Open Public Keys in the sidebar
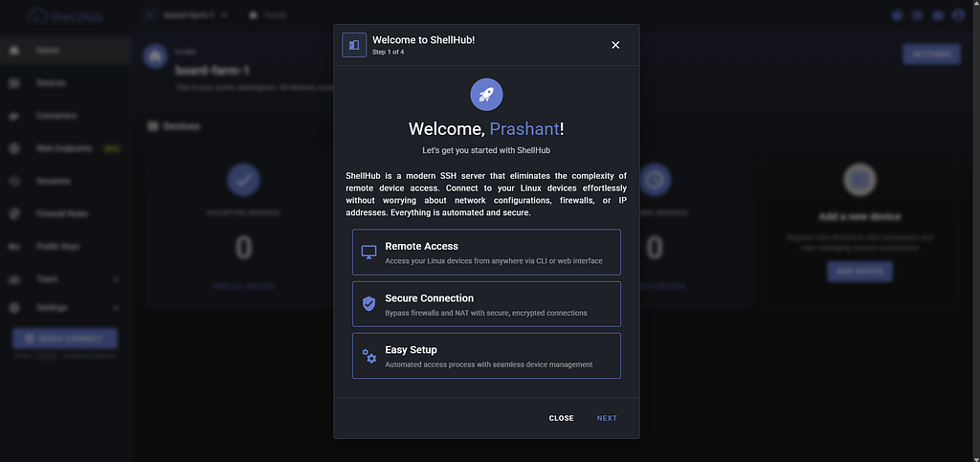Image resolution: width=980 pixels, height=462 pixels. (x=65, y=247)
